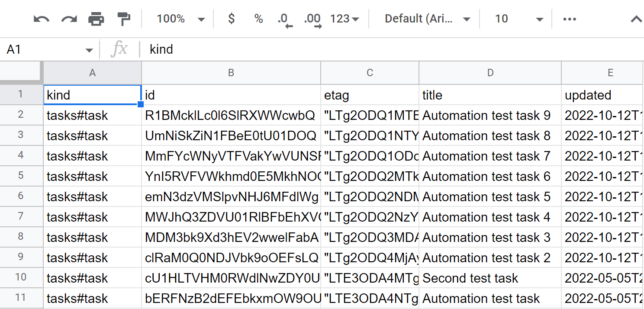Click the Select all corner box
The image size is (644, 309).
pos(21,73)
